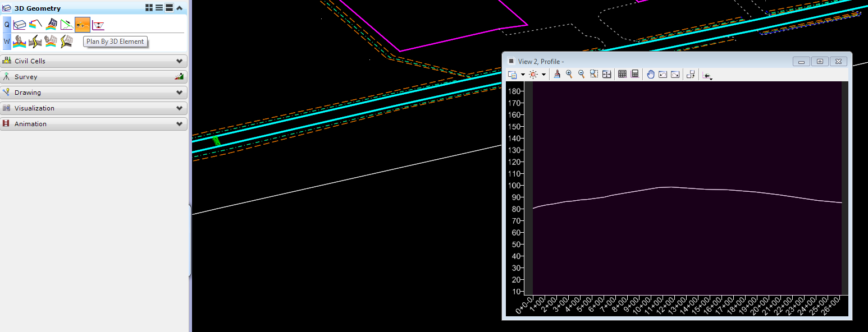Click the View 2, Profile title bar
This screenshot has width=868, height=332.
(x=677, y=61)
